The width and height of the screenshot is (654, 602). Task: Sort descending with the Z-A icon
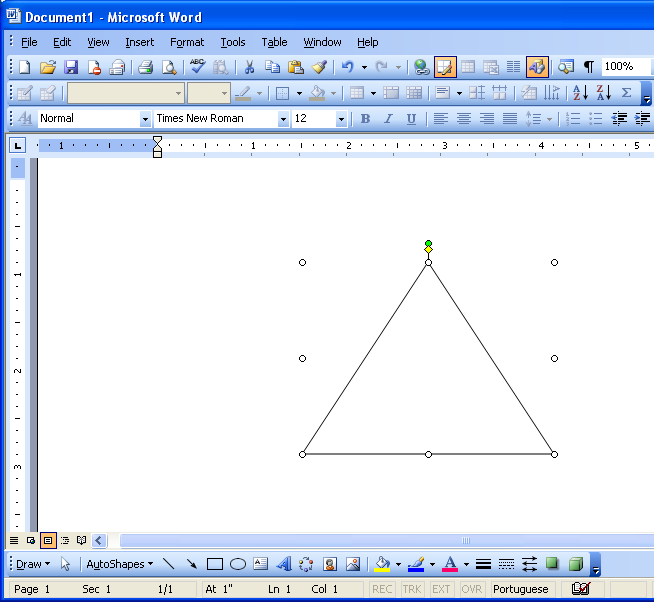604,93
